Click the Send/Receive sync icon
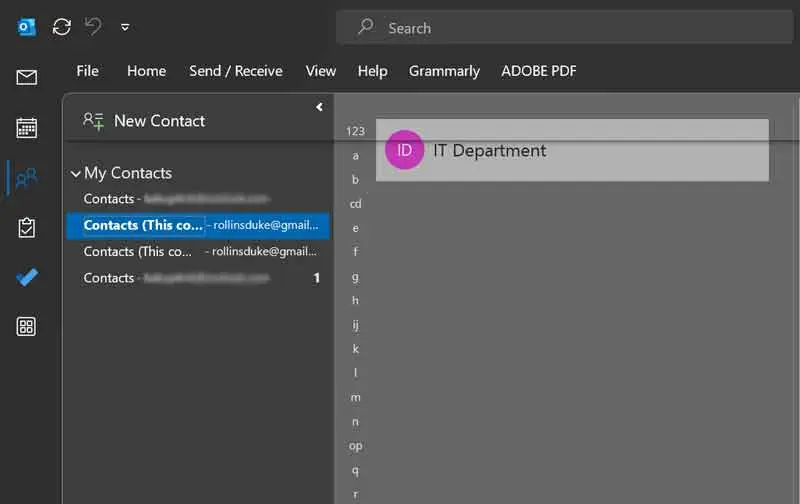 click(62, 27)
